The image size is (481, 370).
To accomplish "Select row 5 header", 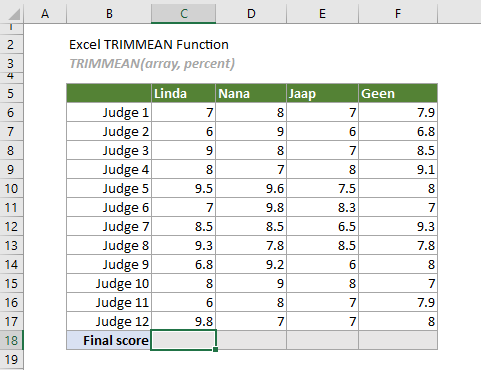I will (x=11, y=93).
